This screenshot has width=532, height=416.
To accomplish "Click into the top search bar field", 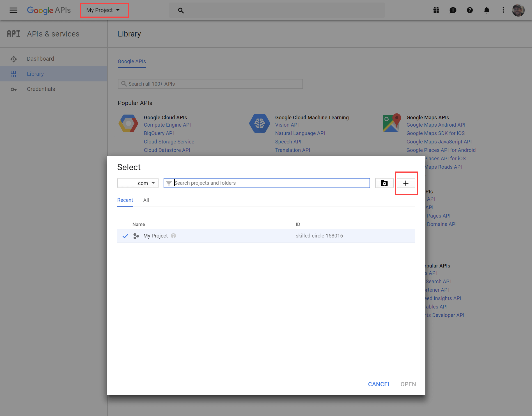I will (x=277, y=10).
